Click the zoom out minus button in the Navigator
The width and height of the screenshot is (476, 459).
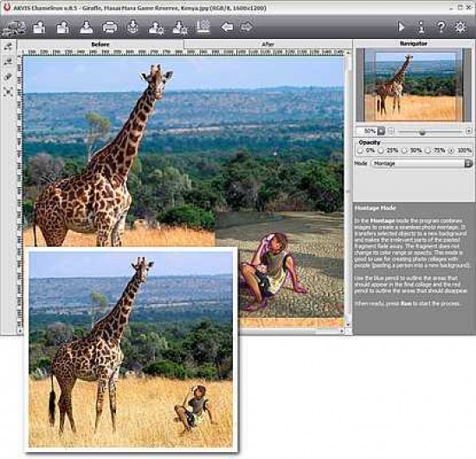click(391, 132)
